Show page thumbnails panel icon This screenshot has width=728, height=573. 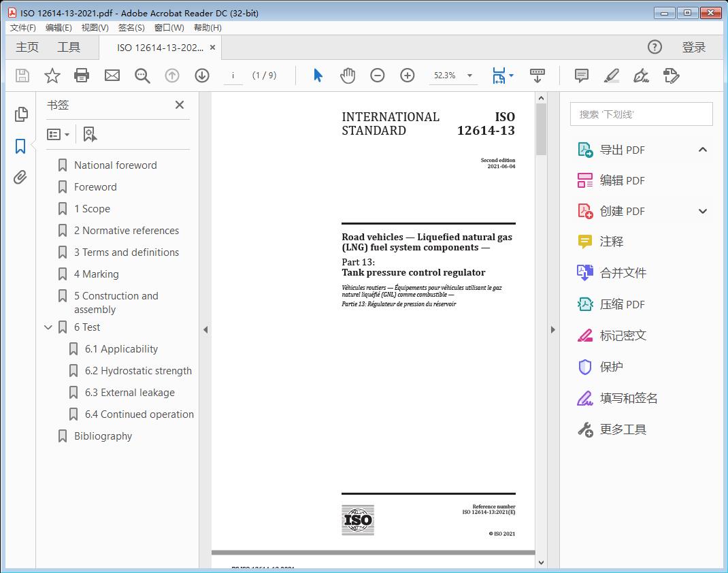[21, 114]
